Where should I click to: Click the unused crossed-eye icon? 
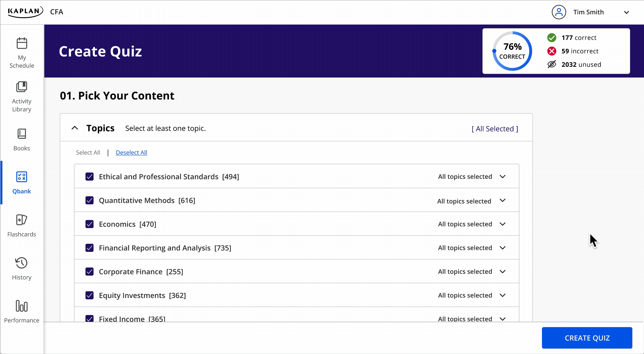552,64
